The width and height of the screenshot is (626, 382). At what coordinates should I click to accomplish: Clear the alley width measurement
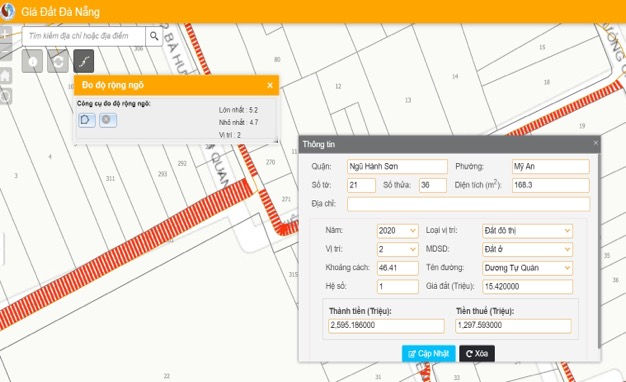click(108, 120)
